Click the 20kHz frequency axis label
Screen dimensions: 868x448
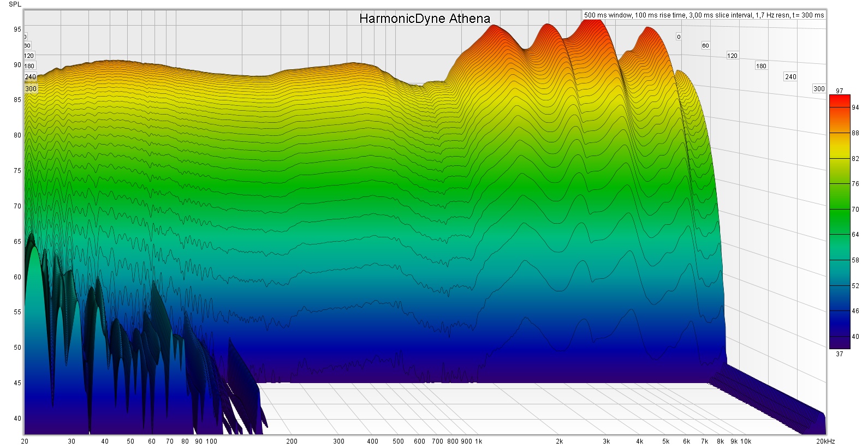pos(825,441)
